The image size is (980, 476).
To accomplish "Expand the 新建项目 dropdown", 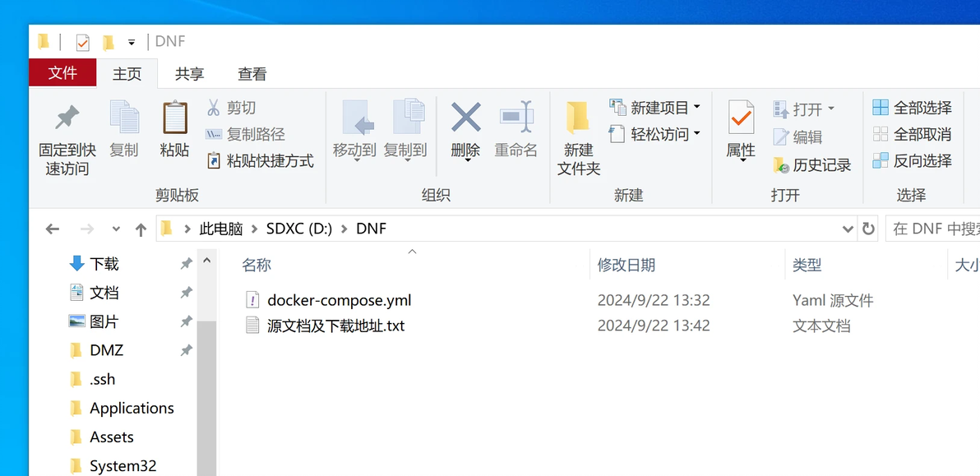I will pos(697,108).
